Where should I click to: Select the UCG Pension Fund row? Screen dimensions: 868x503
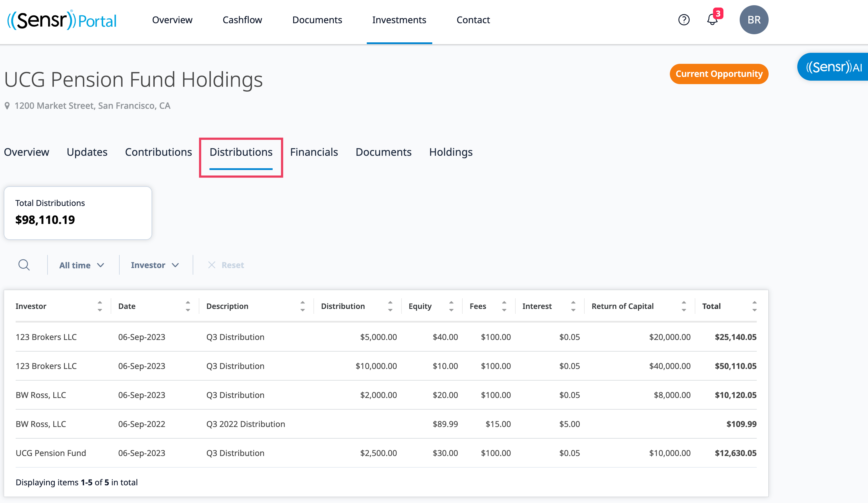(51, 453)
